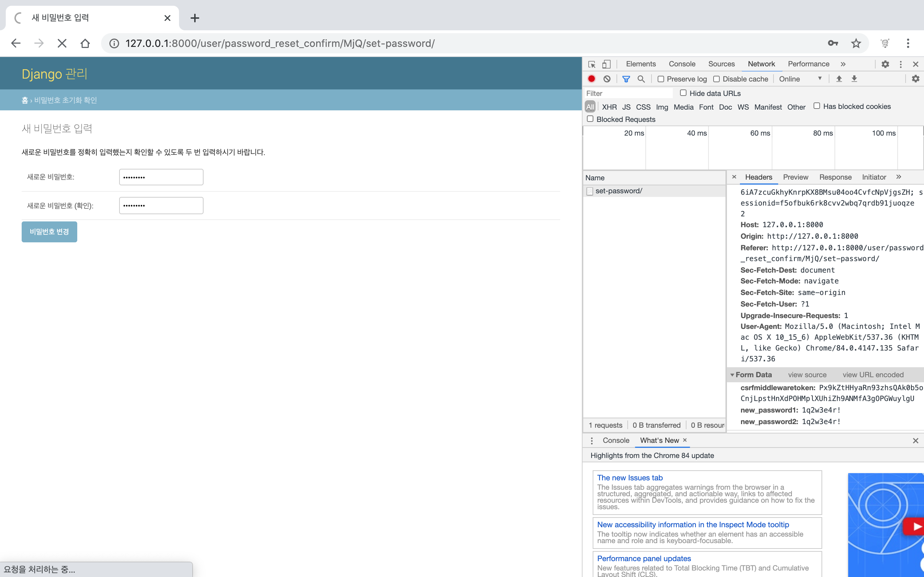Expand more DevTools tabs chevron
This screenshot has width=924, height=577.
click(843, 64)
